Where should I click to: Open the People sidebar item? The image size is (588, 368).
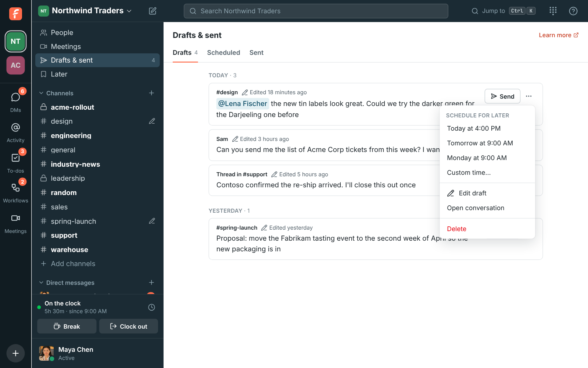(x=97, y=32)
